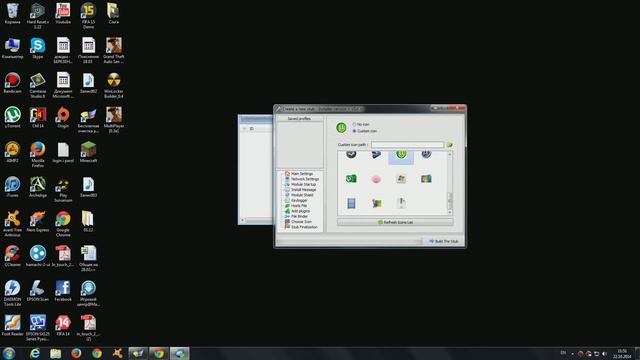Viewport: 640px width, 360px height.
Task: Click the Build The Stub button
Action: pos(443,241)
